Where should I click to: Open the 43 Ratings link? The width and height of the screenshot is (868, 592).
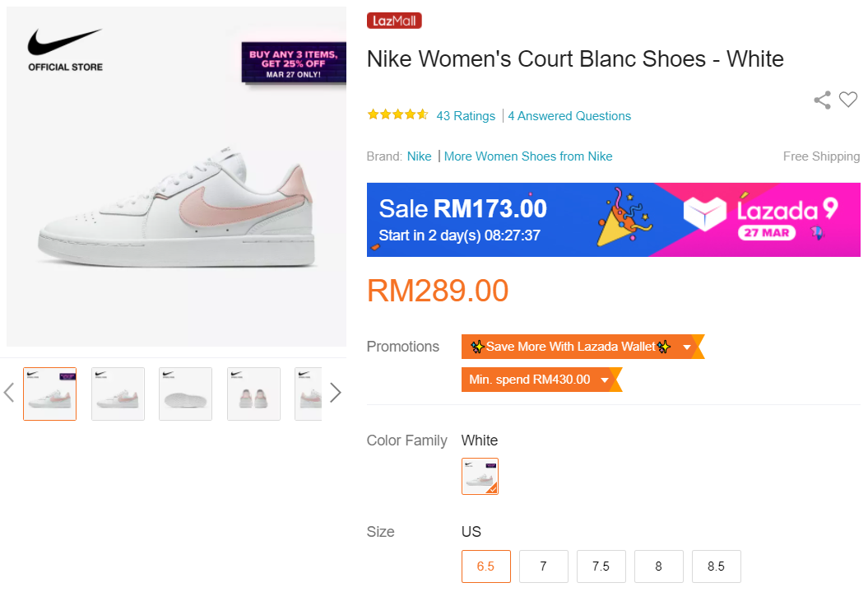(466, 116)
